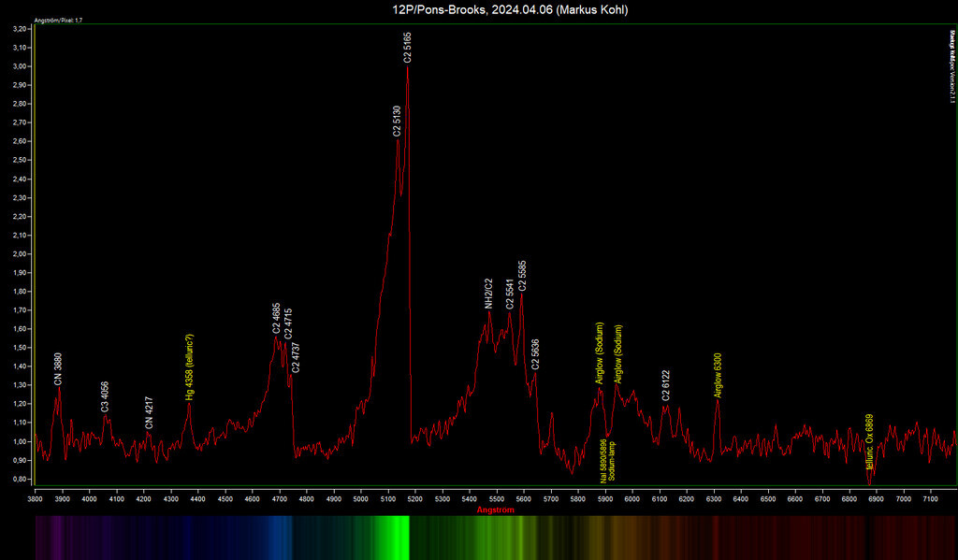Click the Angström/Pixel readout text

[x=59, y=20]
